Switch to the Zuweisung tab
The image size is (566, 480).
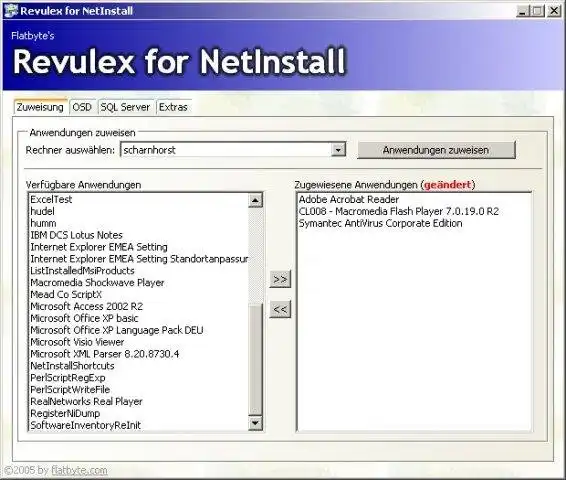point(40,106)
